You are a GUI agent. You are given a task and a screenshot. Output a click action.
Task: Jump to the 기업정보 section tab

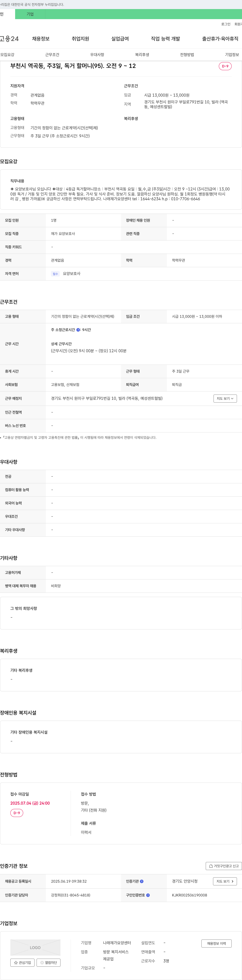232,55
